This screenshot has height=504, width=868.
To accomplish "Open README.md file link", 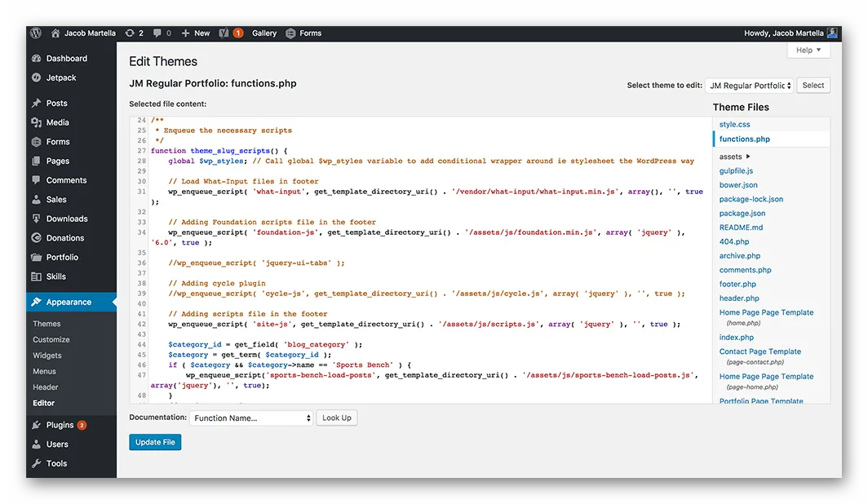I will (x=742, y=228).
